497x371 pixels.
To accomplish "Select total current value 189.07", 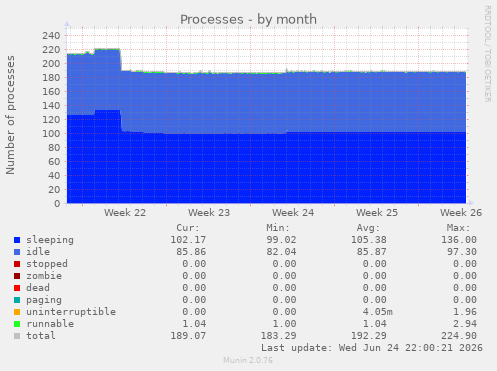I will click(188, 336).
